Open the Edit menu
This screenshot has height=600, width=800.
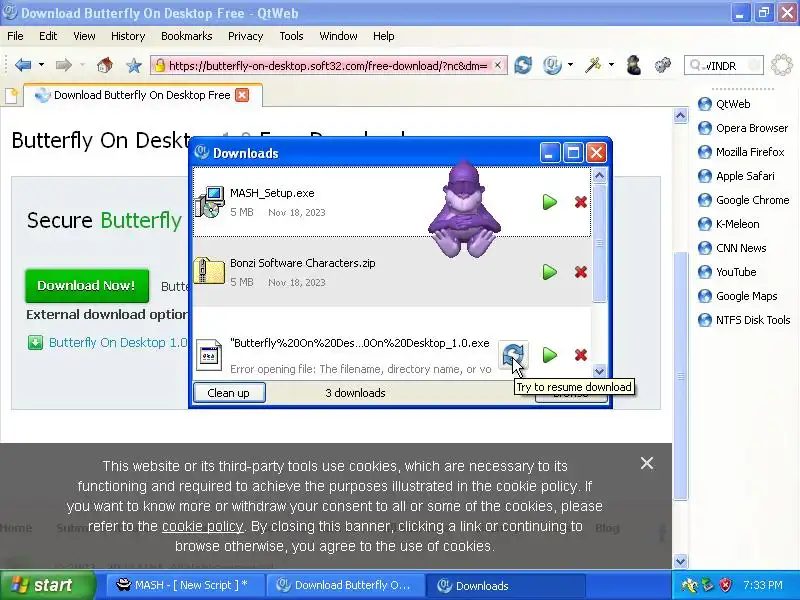point(48,36)
